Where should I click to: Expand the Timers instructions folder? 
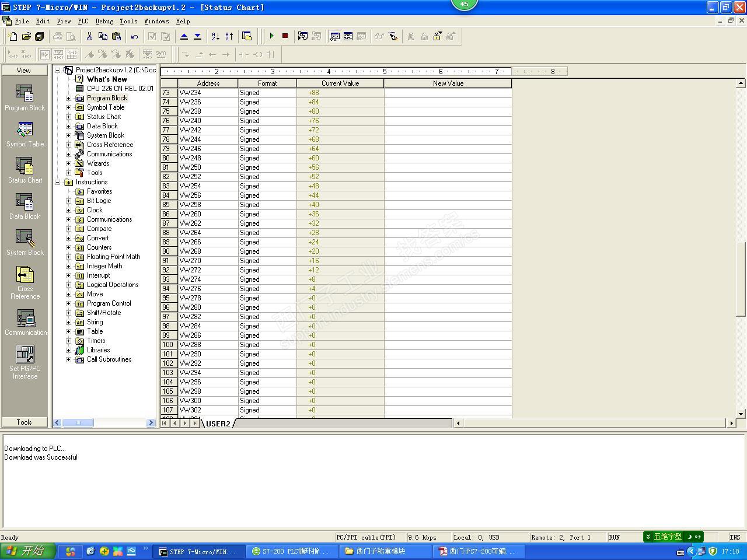(69, 341)
